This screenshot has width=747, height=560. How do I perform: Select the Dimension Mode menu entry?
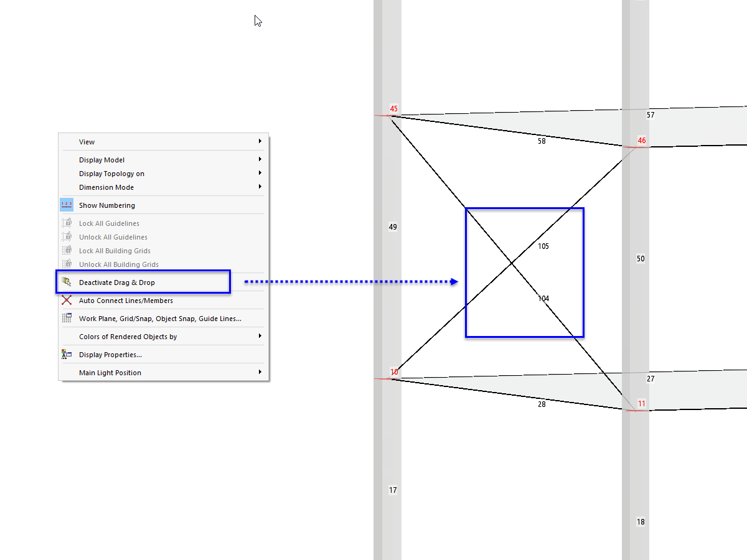click(106, 187)
